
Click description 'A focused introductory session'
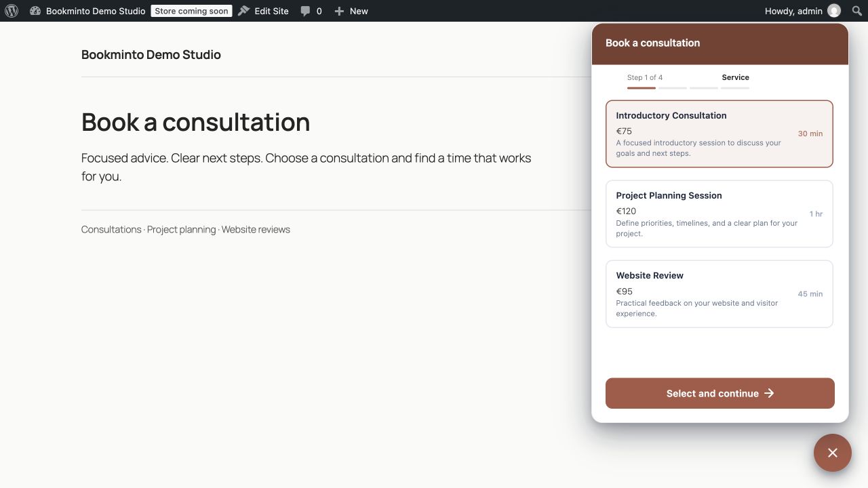coord(698,148)
